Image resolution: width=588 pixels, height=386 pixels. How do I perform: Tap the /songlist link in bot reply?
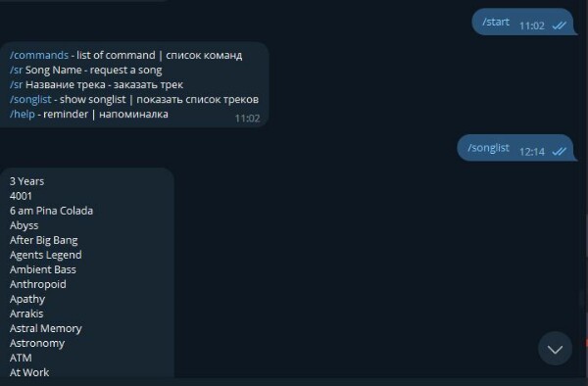click(30, 99)
